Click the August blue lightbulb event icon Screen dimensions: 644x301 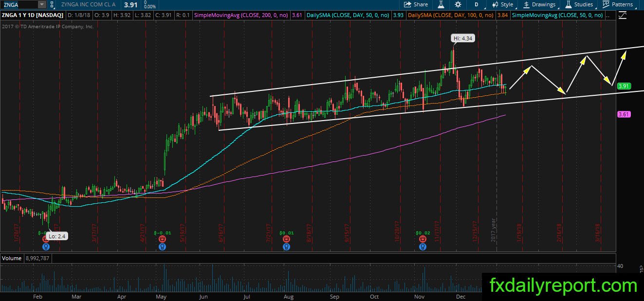click(287, 247)
